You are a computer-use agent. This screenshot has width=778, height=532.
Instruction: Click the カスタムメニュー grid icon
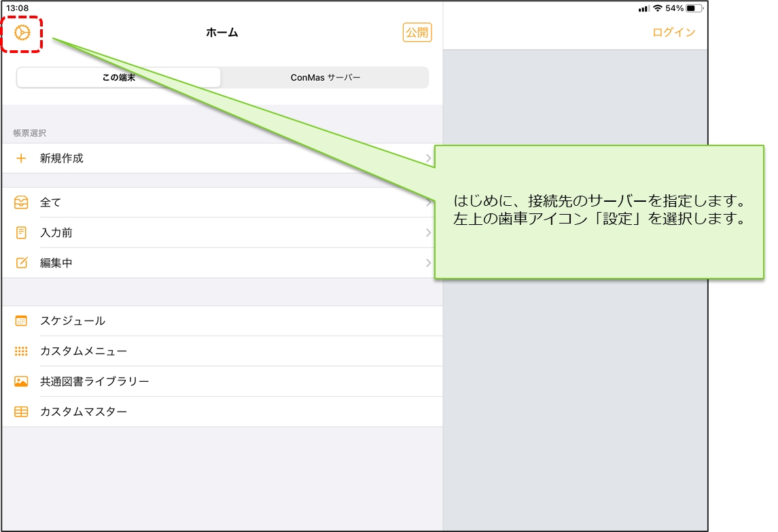(x=21, y=351)
